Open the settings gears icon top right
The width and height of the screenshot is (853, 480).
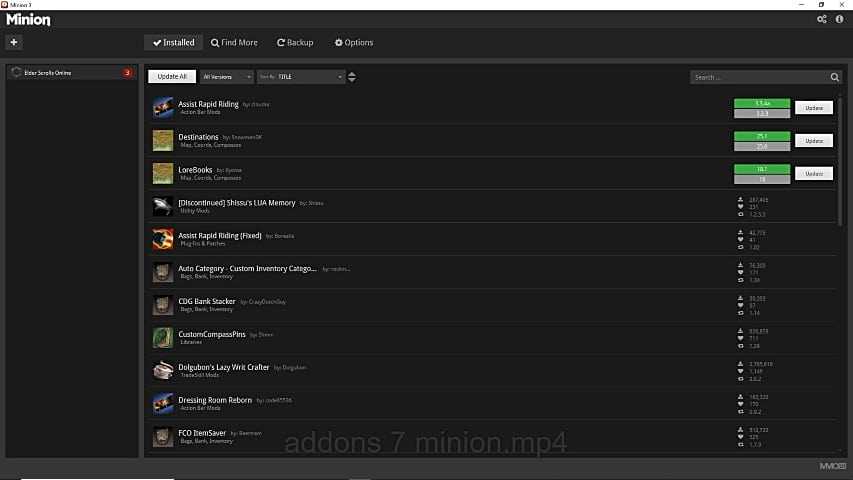click(x=822, y=19)
